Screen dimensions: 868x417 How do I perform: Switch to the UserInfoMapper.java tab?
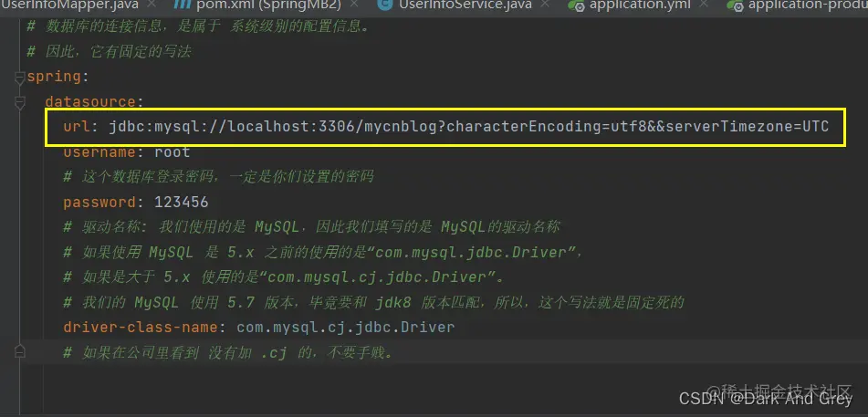[x=69, y=5]
